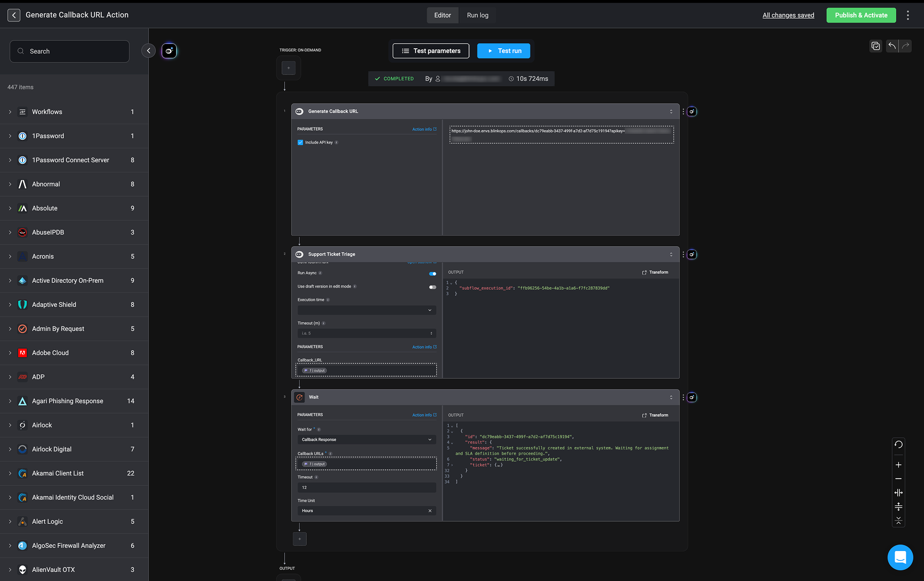Open the Execution time dropdown
924x581 pixels.
pos(366,310)
